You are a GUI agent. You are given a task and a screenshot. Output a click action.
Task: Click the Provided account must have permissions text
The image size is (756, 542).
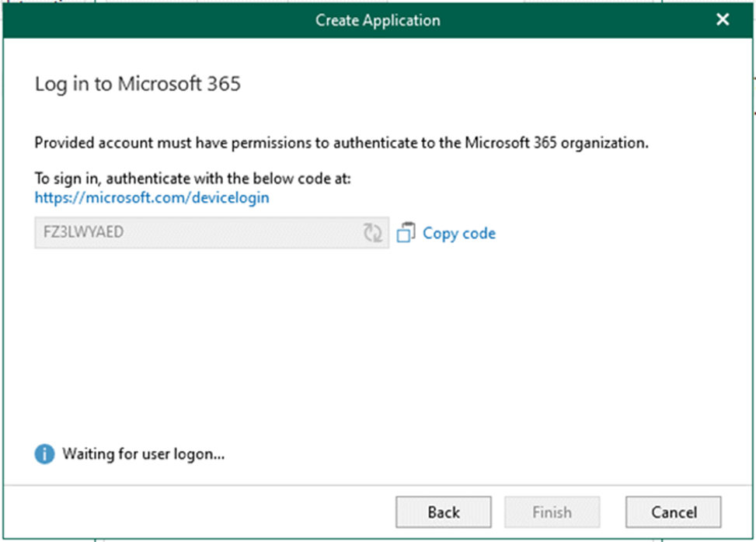point(341,143)
